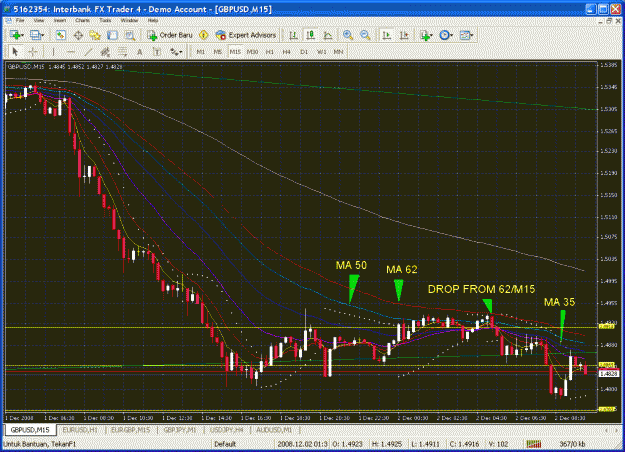Switch timeframe to M1
The width and height of the screenshot is (625, 452).
(x=200, y=52)
